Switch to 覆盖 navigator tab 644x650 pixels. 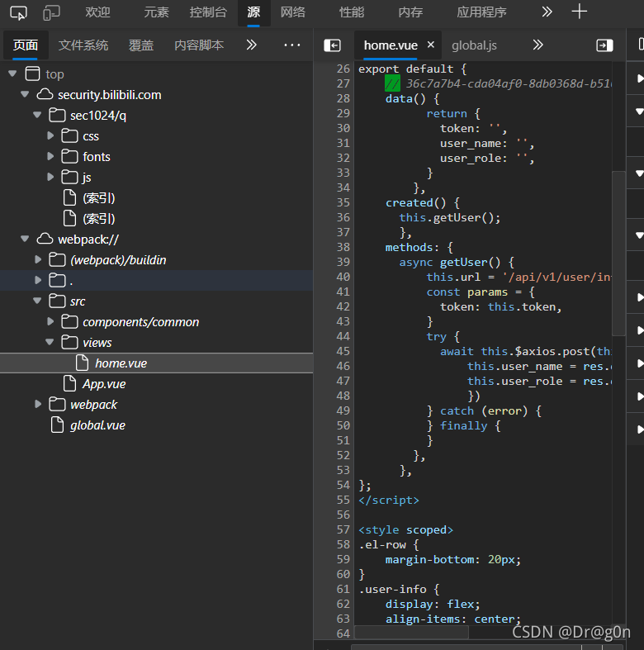[x=141, y=45]
